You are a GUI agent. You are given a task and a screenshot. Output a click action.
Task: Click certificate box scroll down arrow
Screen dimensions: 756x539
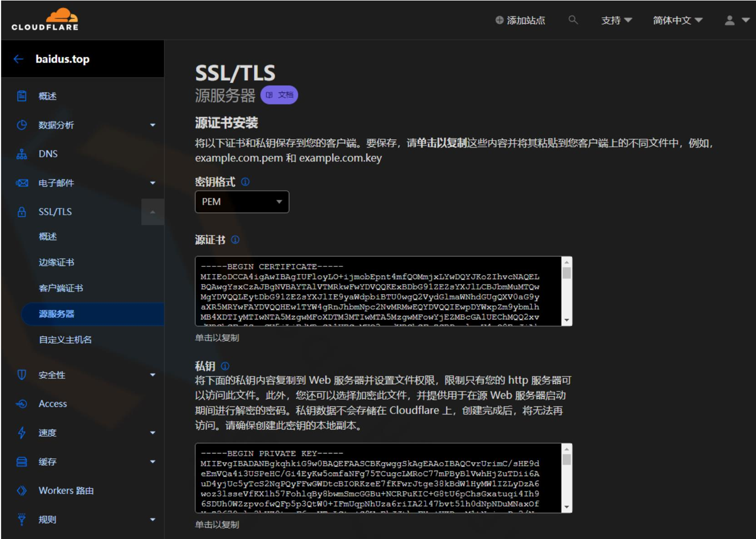pyautogui.click(x=567, y=320)
